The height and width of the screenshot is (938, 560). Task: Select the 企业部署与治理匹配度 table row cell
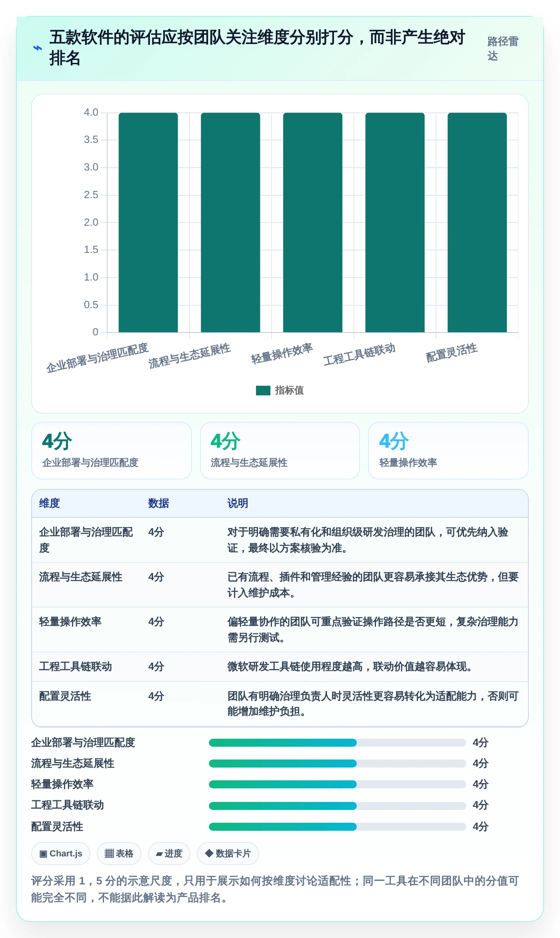[86, 540]
